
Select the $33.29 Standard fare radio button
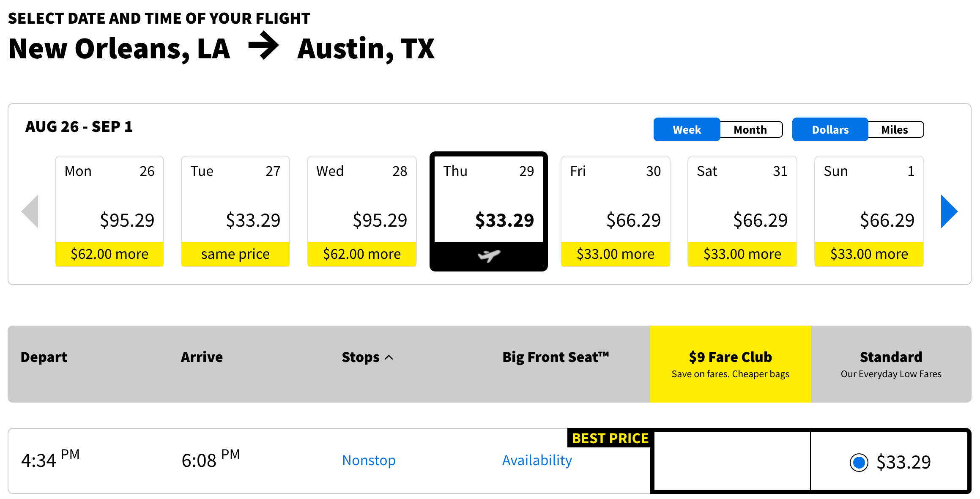pos(859,462)
